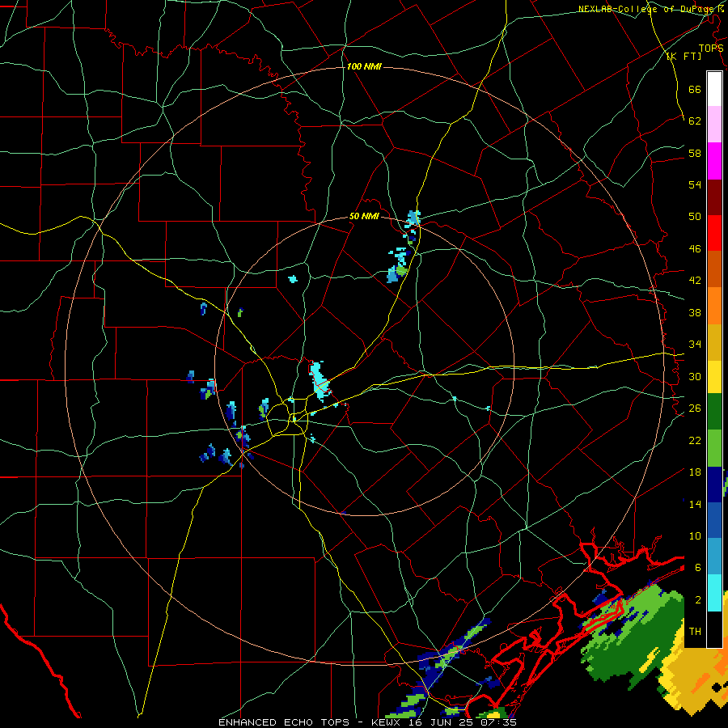
Task: Click the '100 NMI' range ring label
Action: tap(364, 66)
